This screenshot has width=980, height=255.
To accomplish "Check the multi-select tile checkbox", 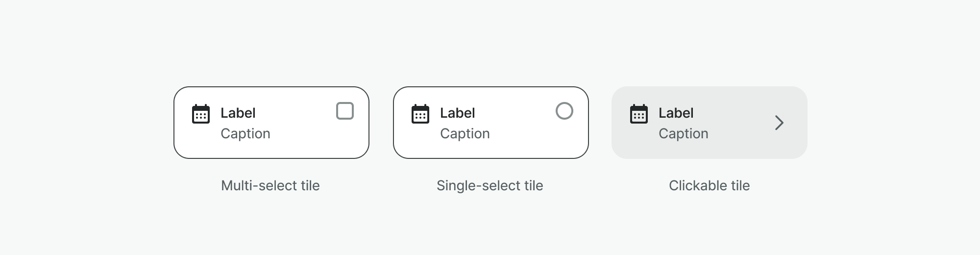I will click(x=345, y=111).
